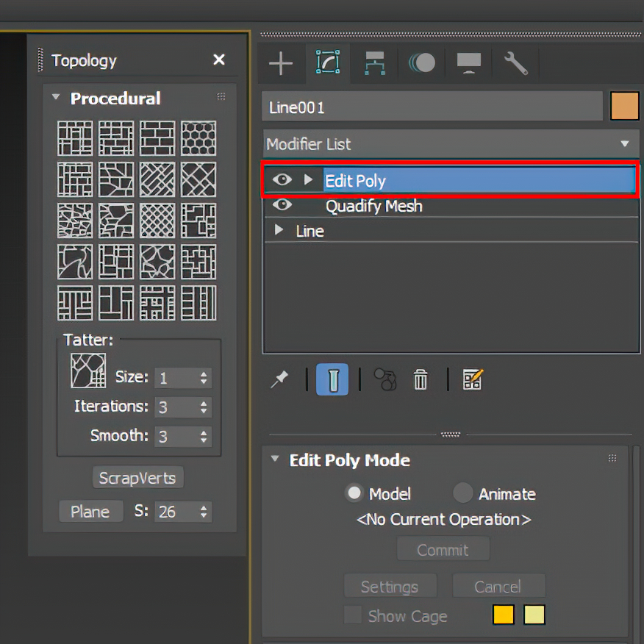644x644 pixels.
Task: Click the Line001 object name field
Action: pyautogui.click(x=432, y=107)
